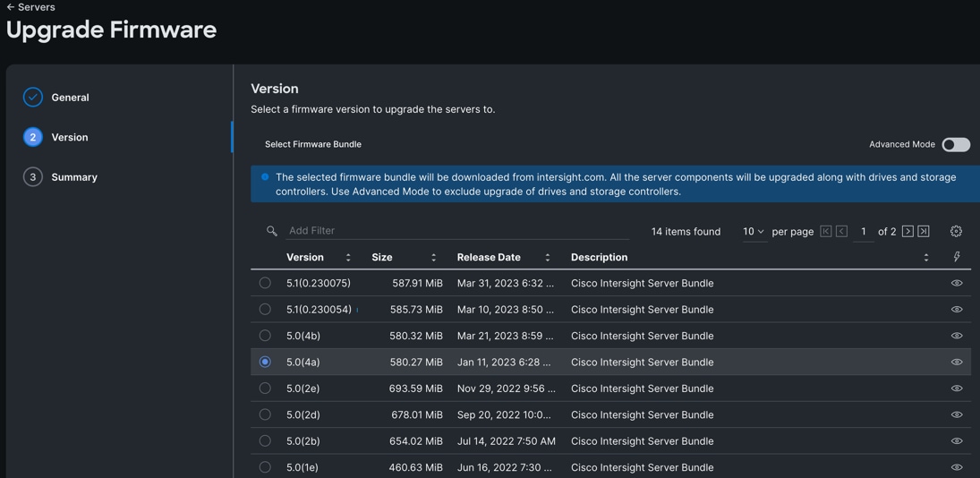Select firmware version 5.1(0.230075) radio button
Image resolution: width=980 pixels, height=478 pixels.
(x=265, y=283)
